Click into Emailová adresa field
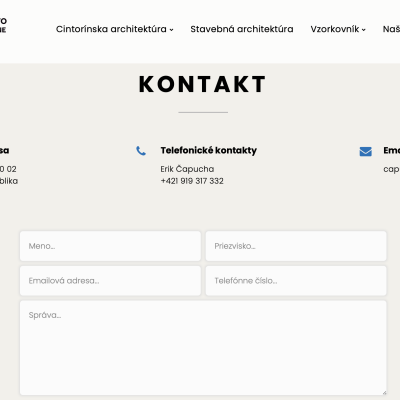Viewport: 400px width, 400px height. [110, 281]
